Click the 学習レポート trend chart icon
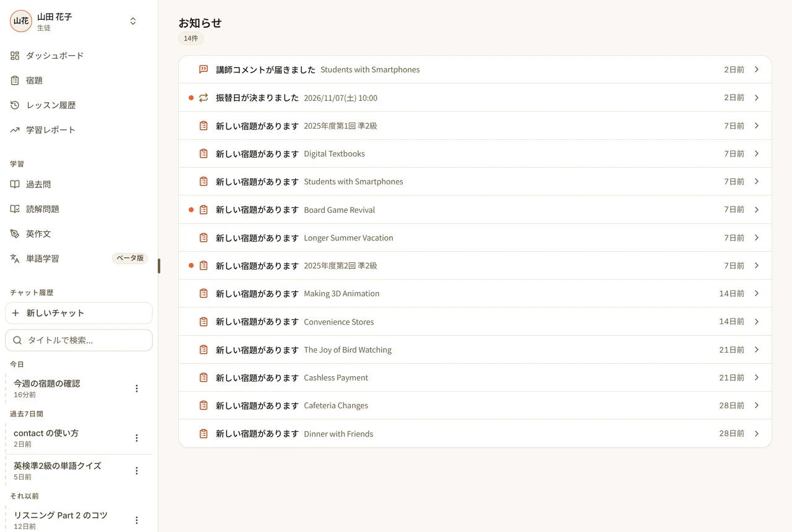The height and width of the screenshot is (532, 792). [15, 130]
